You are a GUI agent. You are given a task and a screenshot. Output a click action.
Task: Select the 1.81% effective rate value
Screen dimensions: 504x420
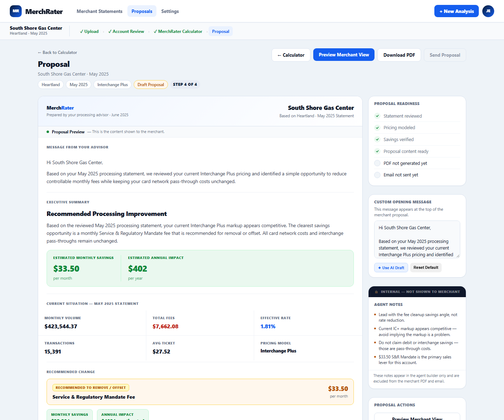[x=268, y=327]
